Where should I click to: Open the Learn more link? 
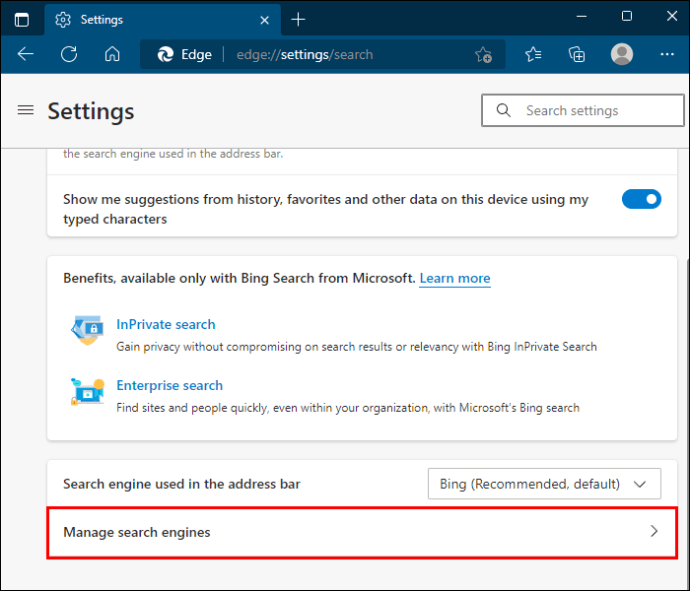(x=454, y=278)
